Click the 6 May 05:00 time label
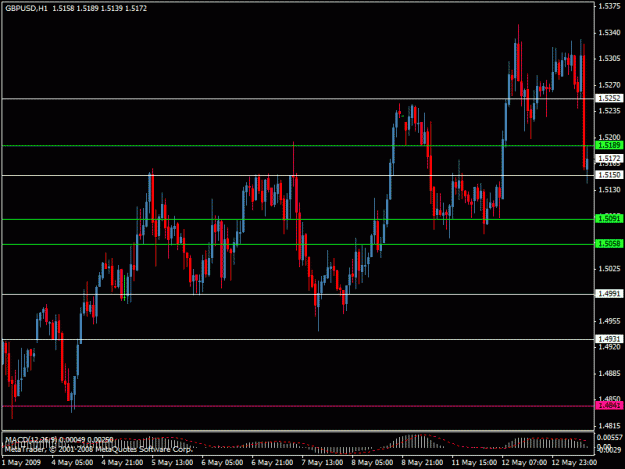The height and width of the screenshot is (469, 625). tap(222, 463)
